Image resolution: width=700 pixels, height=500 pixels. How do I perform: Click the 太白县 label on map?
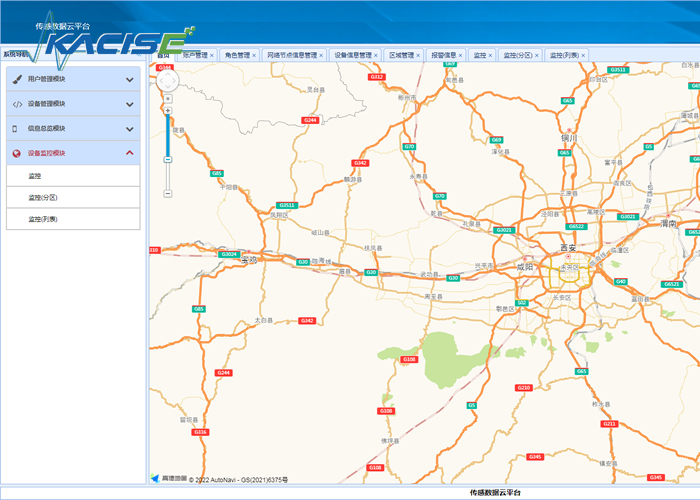pos(263,320)
